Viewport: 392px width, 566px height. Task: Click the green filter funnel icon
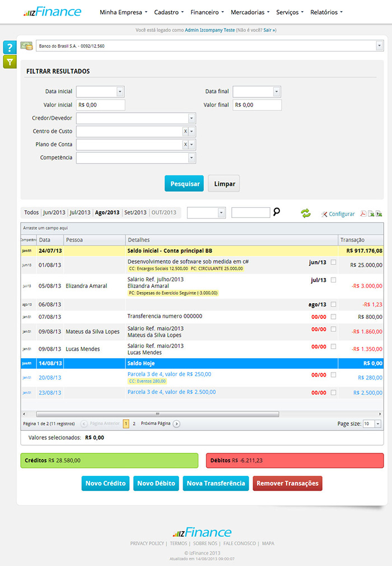(10, 62)
